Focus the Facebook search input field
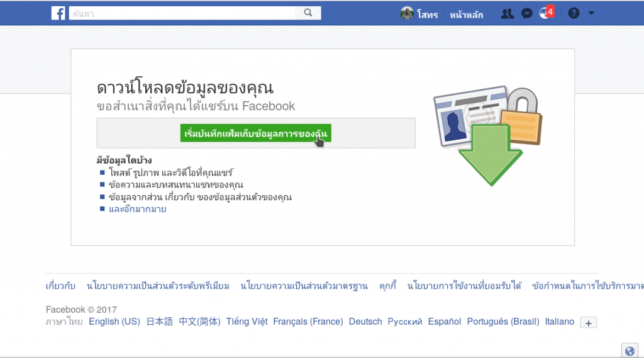644x358 pixels. 182,13
